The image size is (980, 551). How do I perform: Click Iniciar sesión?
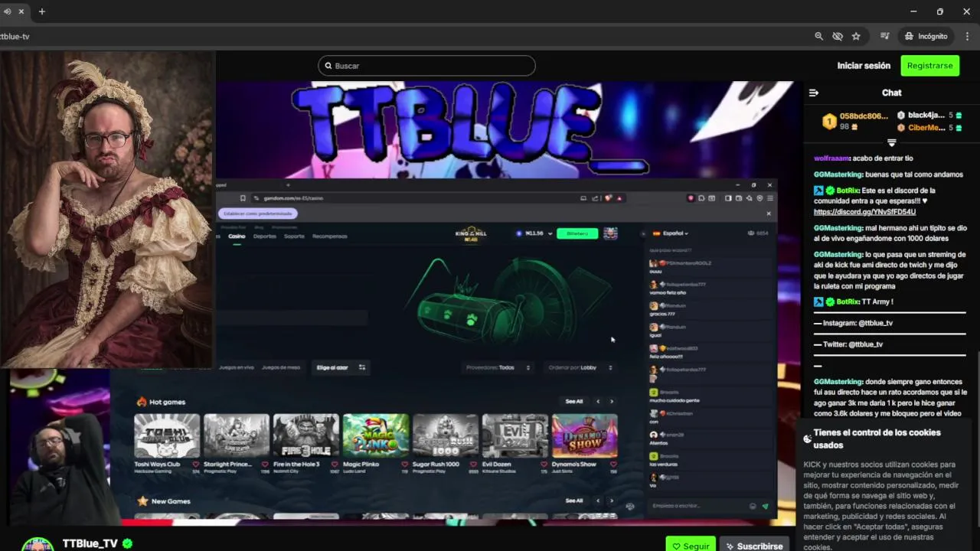tap(864, 66)
